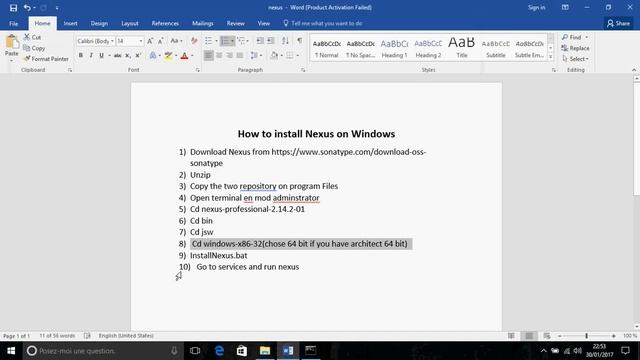The width and height of the screenshot is (640, 360).
Task: Open the Paragraph dialog launcher
Action: coord(303,70)
